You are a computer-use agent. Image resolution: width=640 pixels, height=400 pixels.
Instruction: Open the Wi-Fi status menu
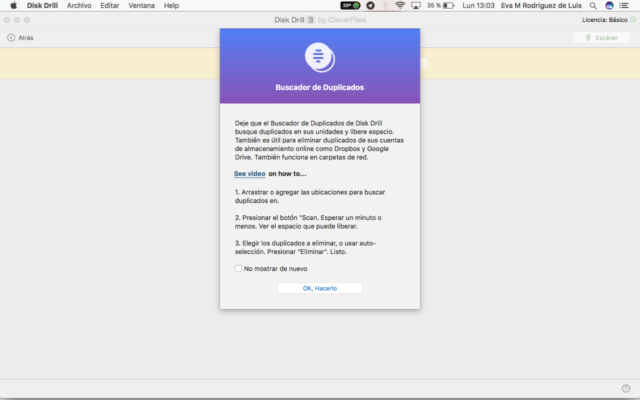click(400, 5)
